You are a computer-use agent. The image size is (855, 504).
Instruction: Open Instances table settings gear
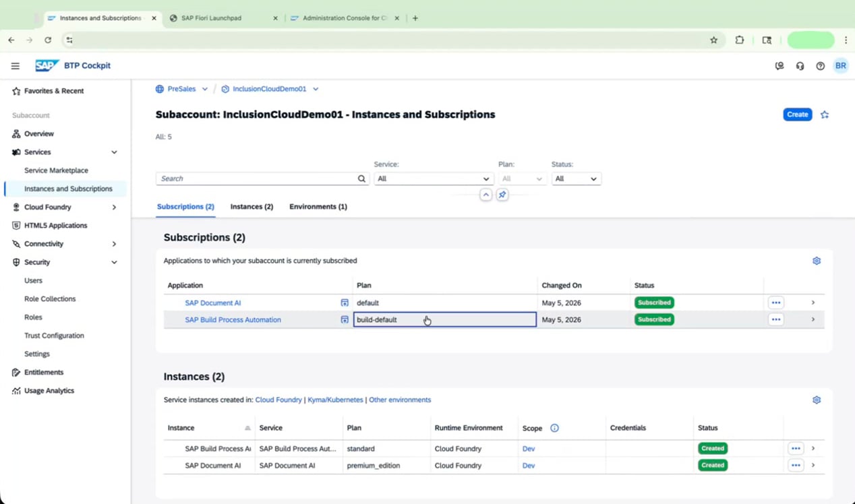pos(817,400)
